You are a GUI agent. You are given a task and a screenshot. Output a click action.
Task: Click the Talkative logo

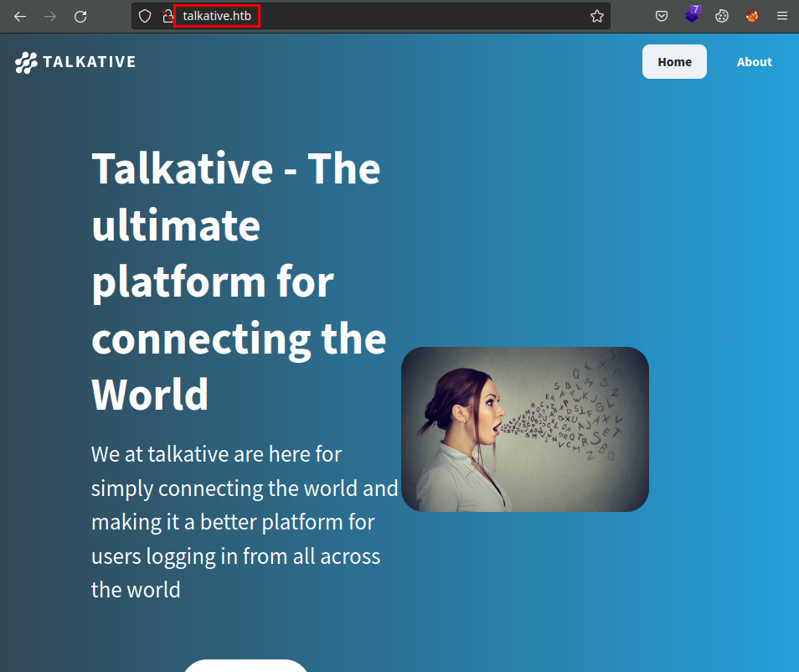tap(75, 62)
